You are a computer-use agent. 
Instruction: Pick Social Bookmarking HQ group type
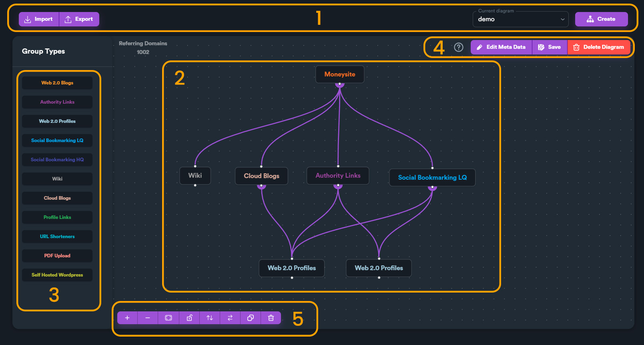(x=57, y=160)
